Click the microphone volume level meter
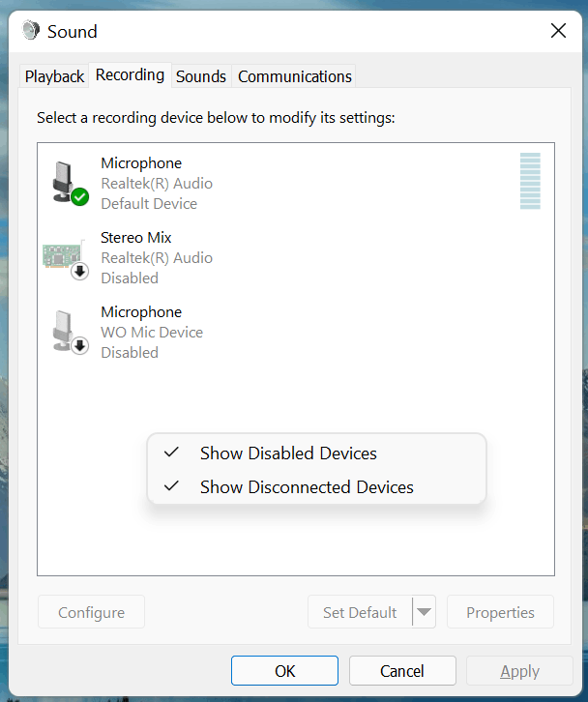Screen dimensions: 588x702 pyautogui.click(x=530, y=181)
